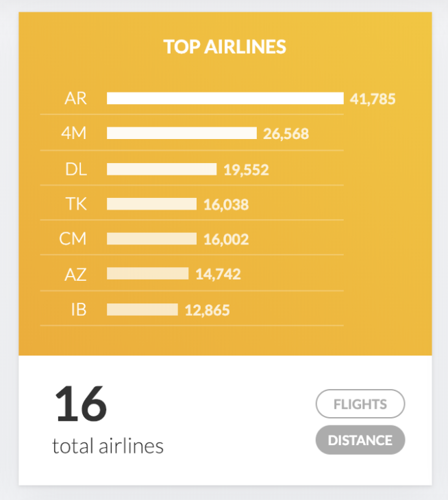Select the DL airline code label
448x500 pixels.
click(x=75, y=169)
